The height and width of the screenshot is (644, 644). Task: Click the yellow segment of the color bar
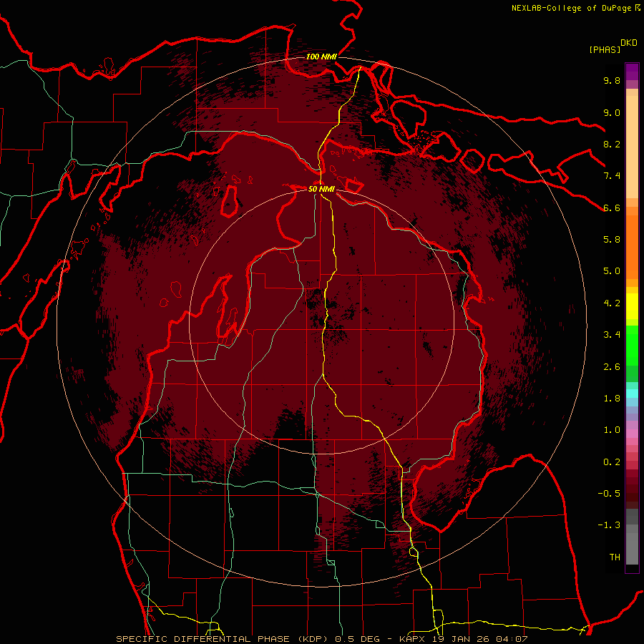[x=632, y=306]
